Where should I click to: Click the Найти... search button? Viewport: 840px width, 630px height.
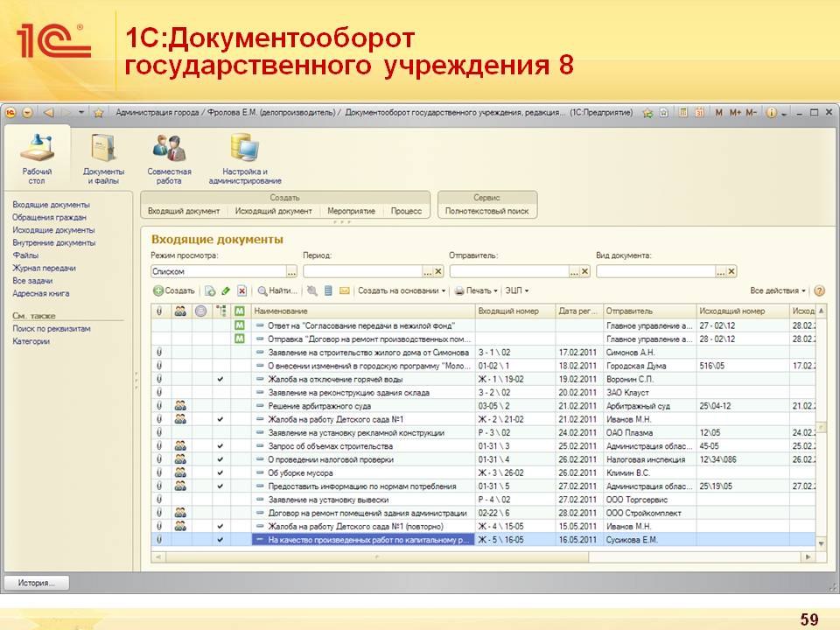(x=277, y=290)
